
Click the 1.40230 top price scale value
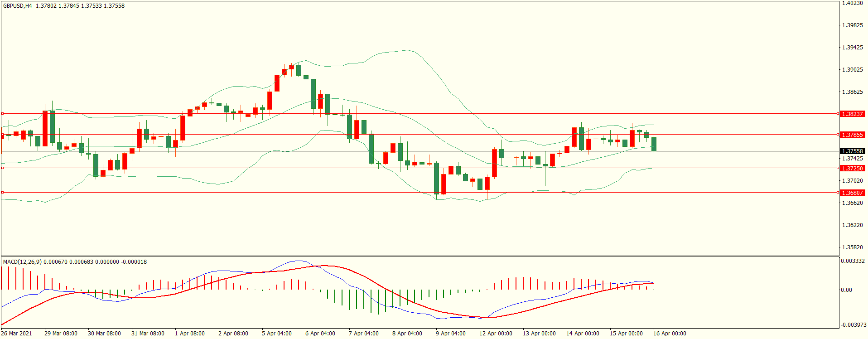click(x=852, y=3)
